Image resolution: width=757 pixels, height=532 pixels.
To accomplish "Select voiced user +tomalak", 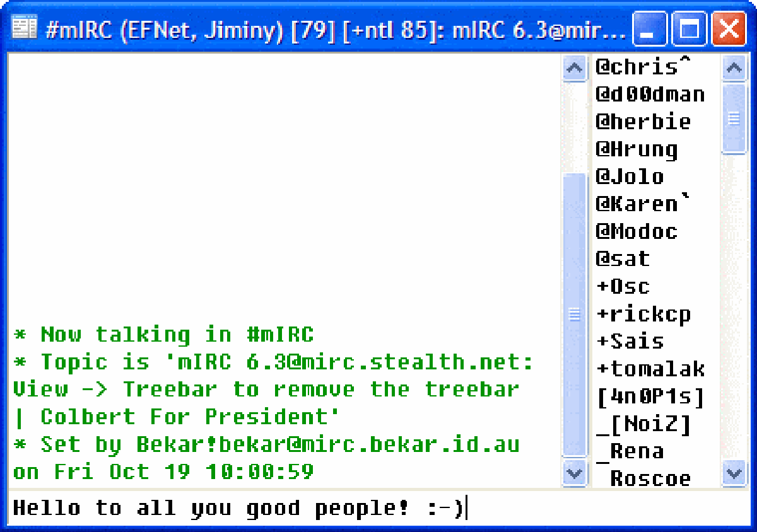I will (x=650, y=368).
